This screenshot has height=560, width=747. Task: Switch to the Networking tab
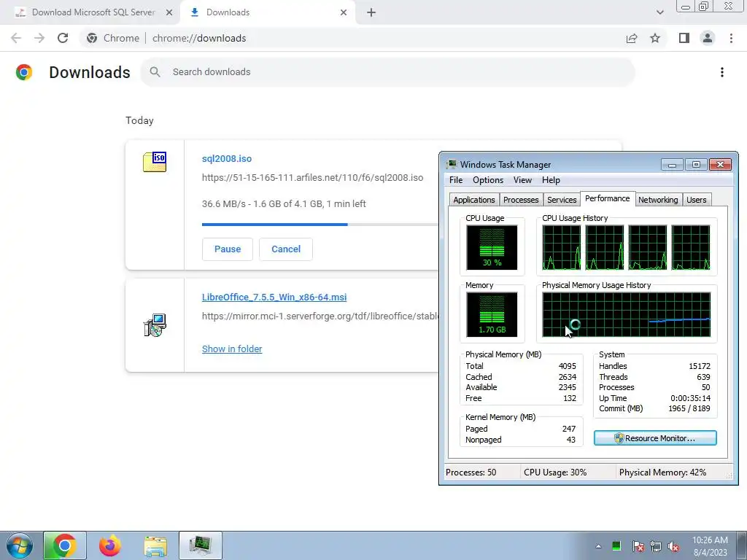coord(658,200)
